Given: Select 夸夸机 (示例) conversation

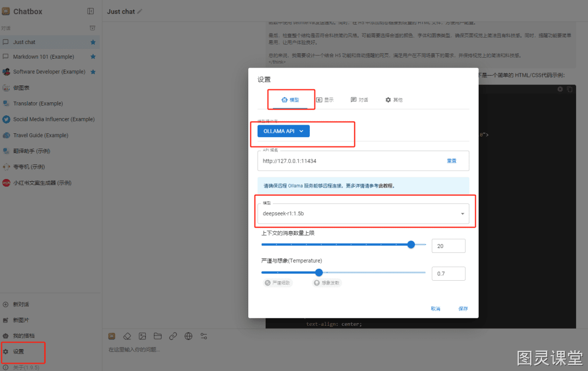Looking at the screenshot, I should [x=50, y=167].
